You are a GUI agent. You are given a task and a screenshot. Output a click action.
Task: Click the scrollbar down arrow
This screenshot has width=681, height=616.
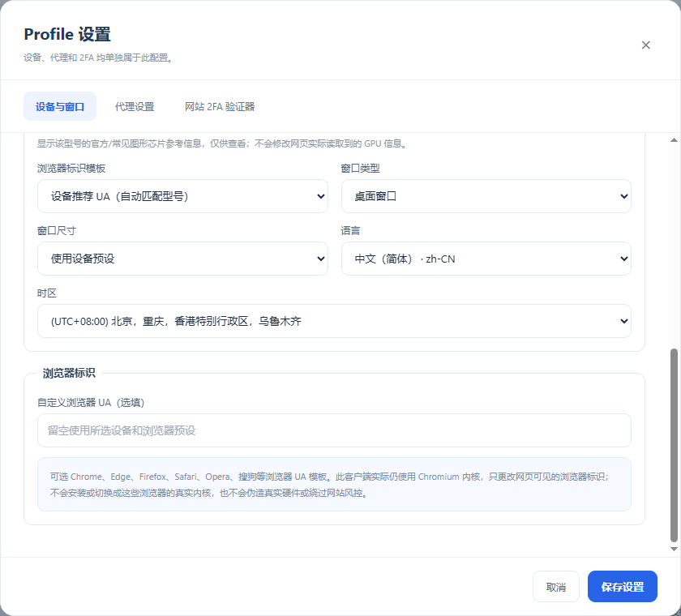coord(674,550)
